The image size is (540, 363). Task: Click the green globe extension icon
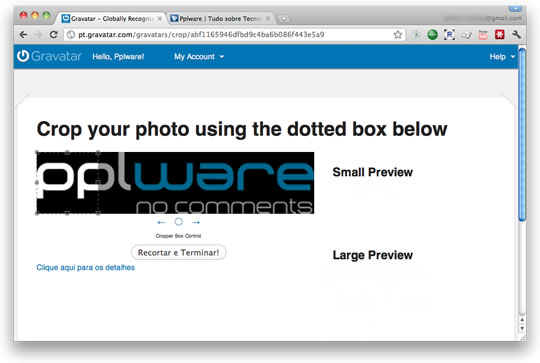(433, 34)
